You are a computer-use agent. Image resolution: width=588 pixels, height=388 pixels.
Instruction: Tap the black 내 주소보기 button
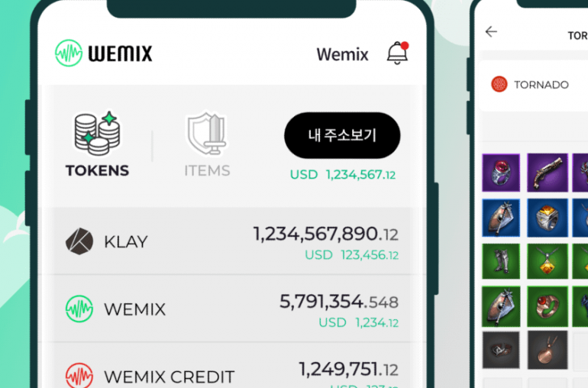tap(342, 135)
